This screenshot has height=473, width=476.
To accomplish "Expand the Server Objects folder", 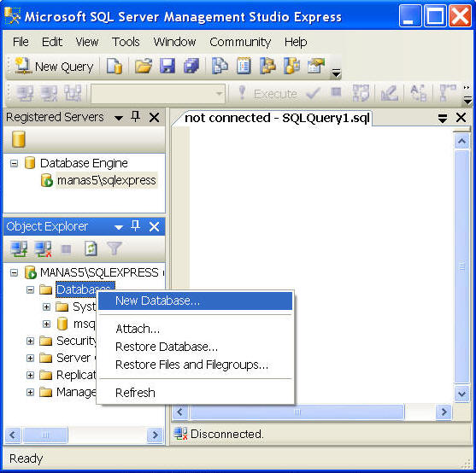I will click(x=30, y=358).
